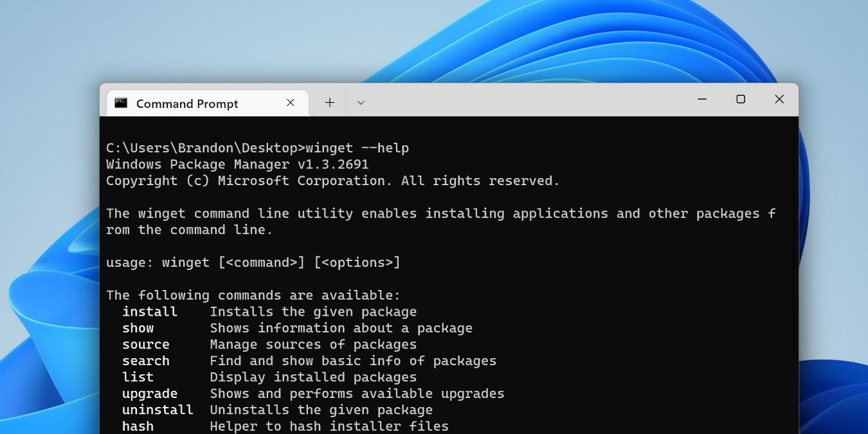This screenshot has height=434, width=868.
Task: Click the 'list' command text in the terminal
Action: click(138, 377)
